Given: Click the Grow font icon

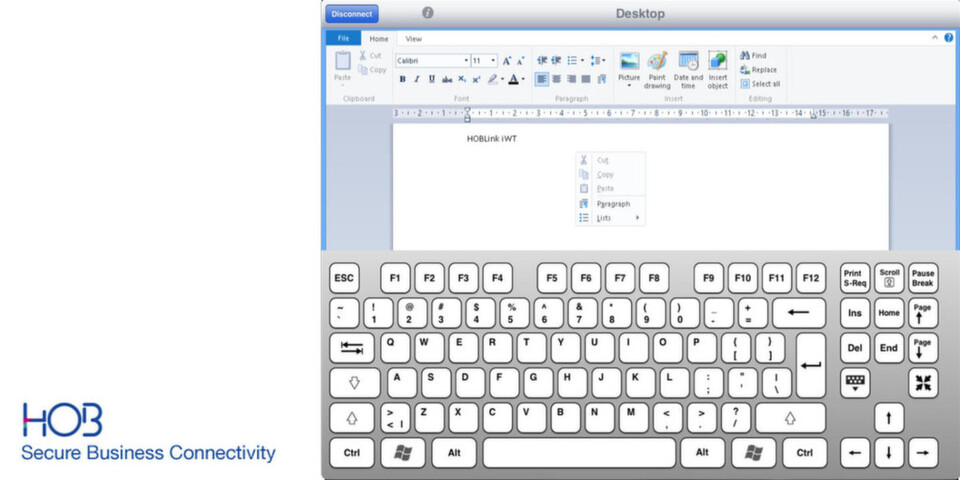Looking at the screenshot, I should click(507, 61).
